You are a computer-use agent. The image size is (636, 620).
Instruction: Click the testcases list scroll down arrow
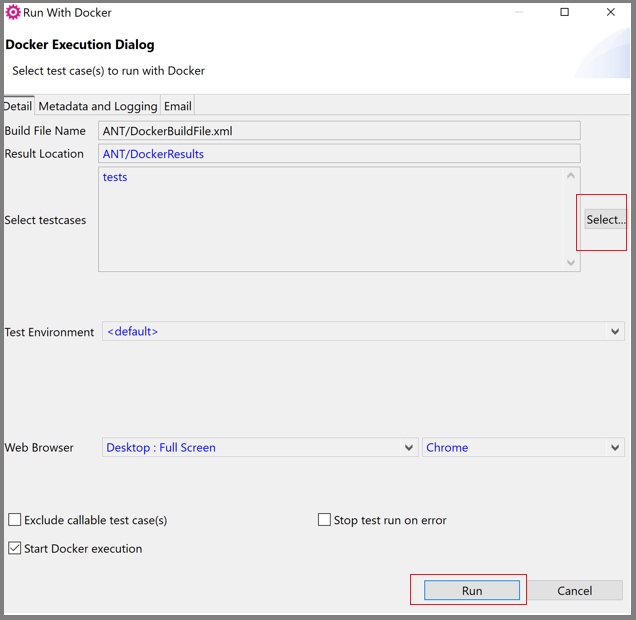[x=572, y=263]
